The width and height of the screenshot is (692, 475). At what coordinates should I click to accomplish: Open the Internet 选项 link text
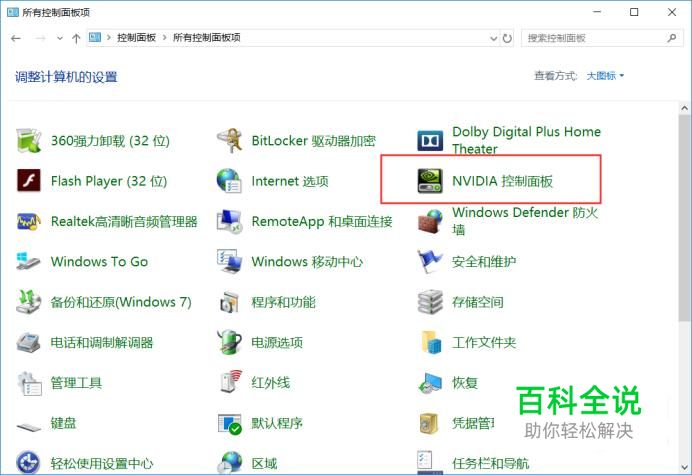(290, 181)
